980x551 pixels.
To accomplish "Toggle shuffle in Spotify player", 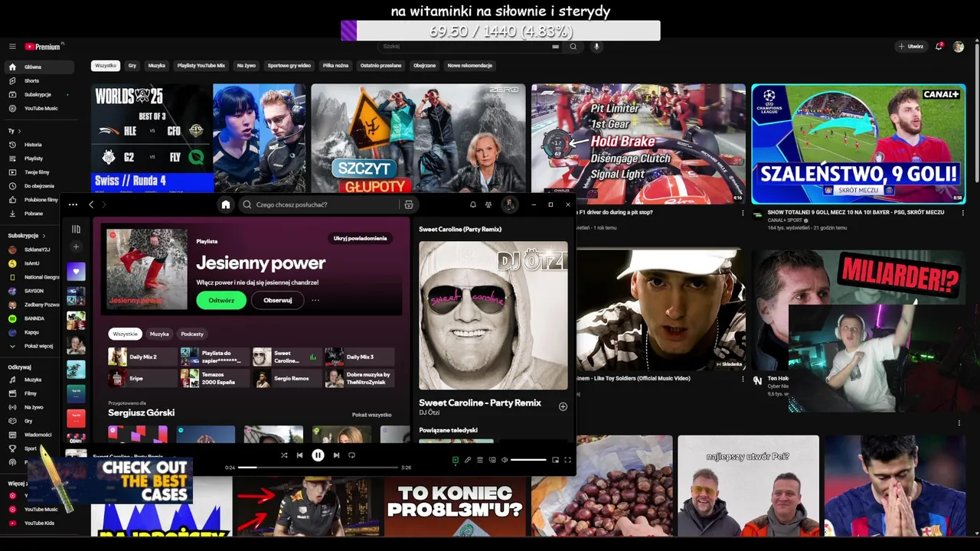I will [284, 455].
